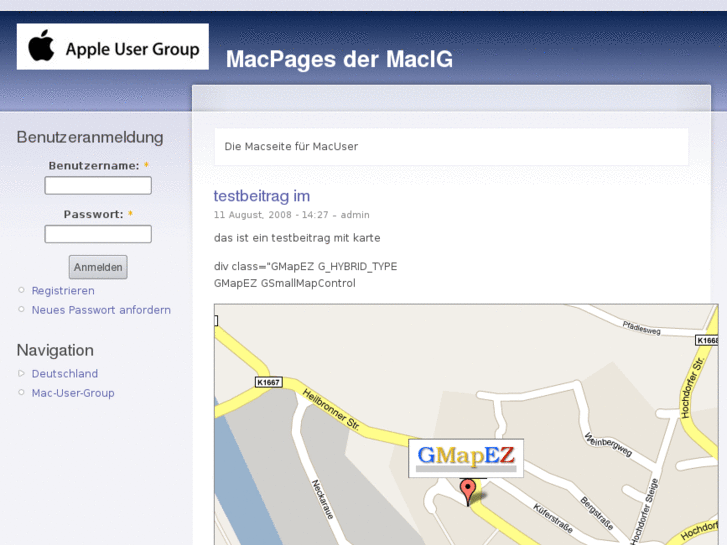
Task: Click the Bergstraße street label
Action: (x=597, y=513)
